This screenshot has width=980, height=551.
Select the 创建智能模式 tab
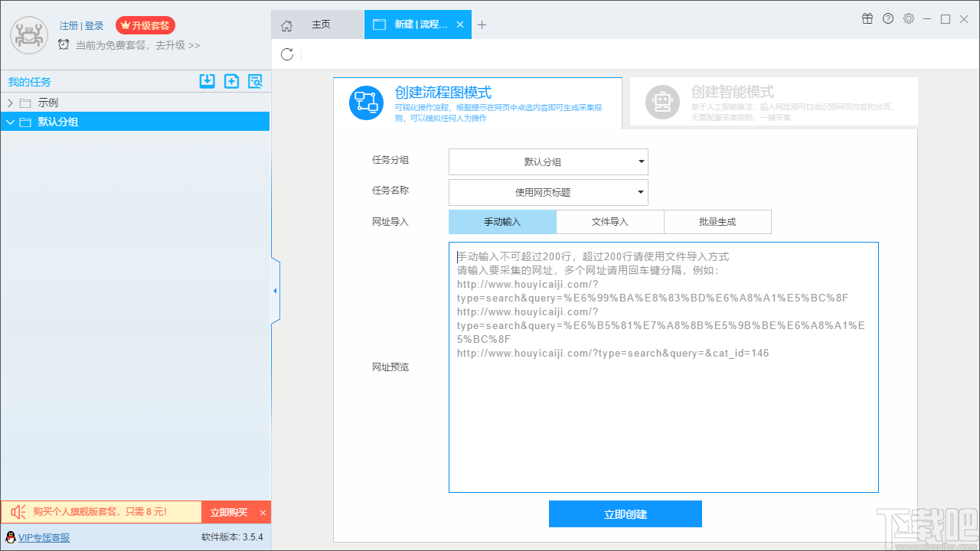pos(773,102)
